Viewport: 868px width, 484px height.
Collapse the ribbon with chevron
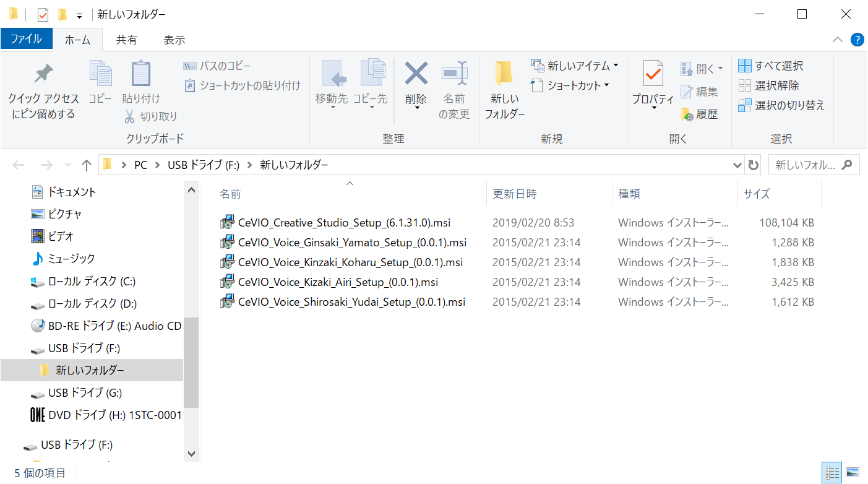coord(838,40)
